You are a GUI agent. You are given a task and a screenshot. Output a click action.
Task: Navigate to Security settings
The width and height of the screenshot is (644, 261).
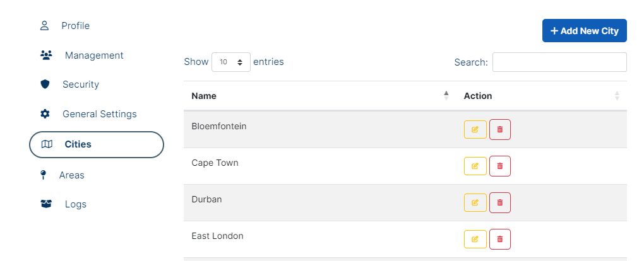80,84
